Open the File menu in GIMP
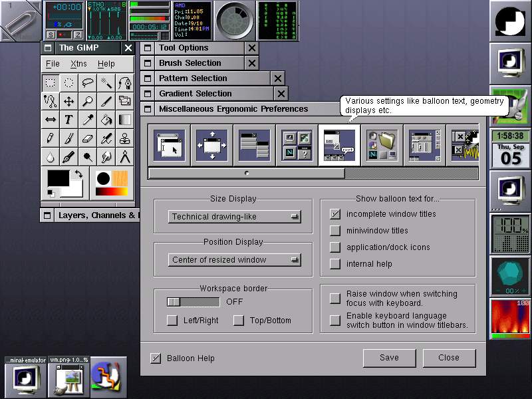 point(53,64)
